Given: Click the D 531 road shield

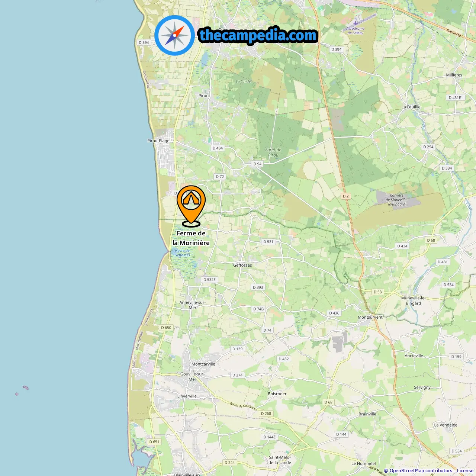Looking at the screenshot, I should [268, 242].
